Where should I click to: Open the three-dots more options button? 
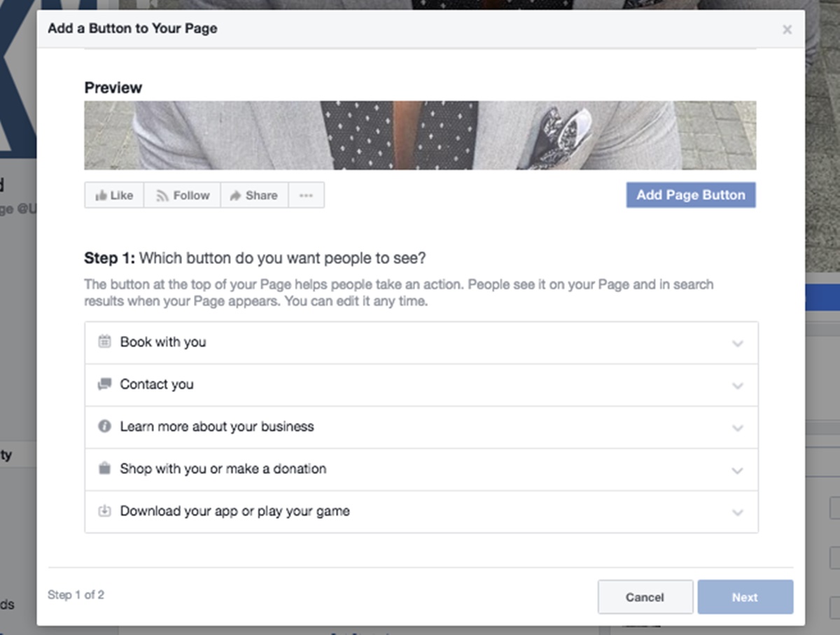[306, 195]
